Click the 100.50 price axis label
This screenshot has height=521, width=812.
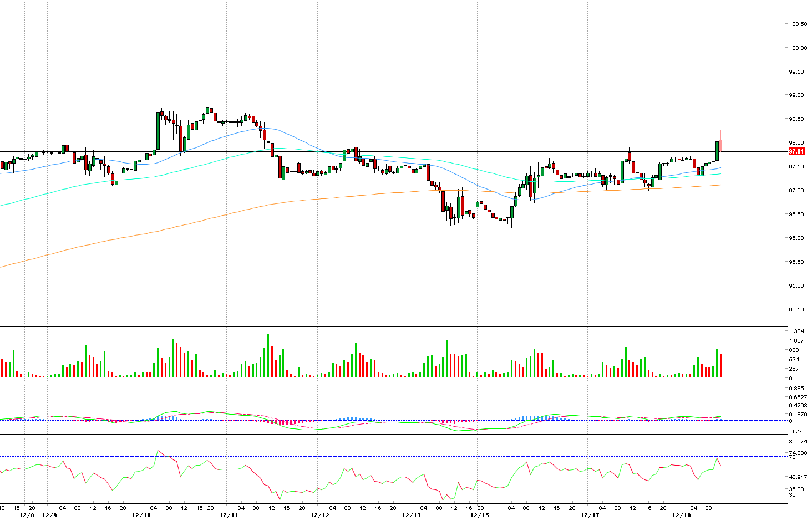coord(799,24)
